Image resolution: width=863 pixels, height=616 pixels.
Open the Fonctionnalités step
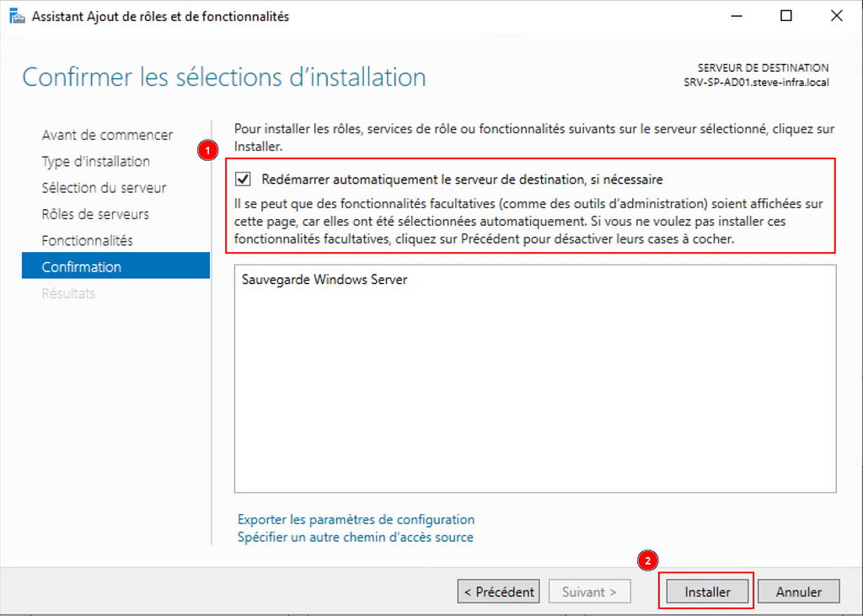(87, 240)
